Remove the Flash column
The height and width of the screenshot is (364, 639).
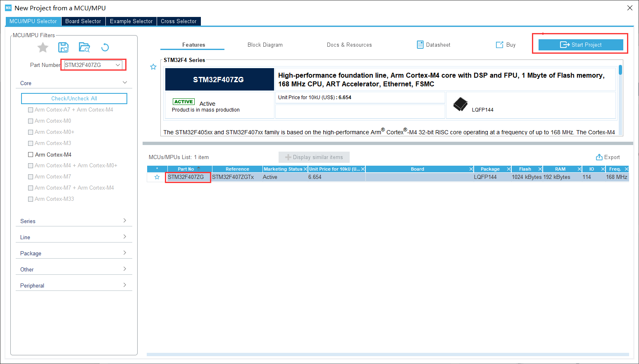540,169
